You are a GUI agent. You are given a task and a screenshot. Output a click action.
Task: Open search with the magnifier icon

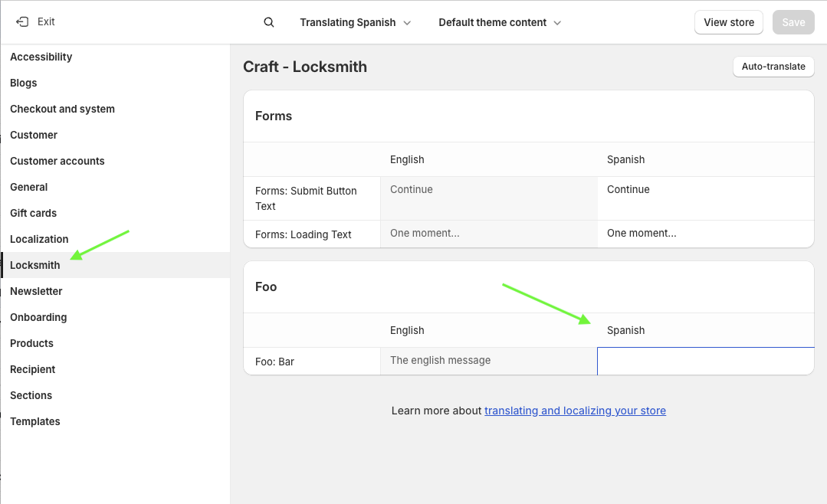[269, 22]
